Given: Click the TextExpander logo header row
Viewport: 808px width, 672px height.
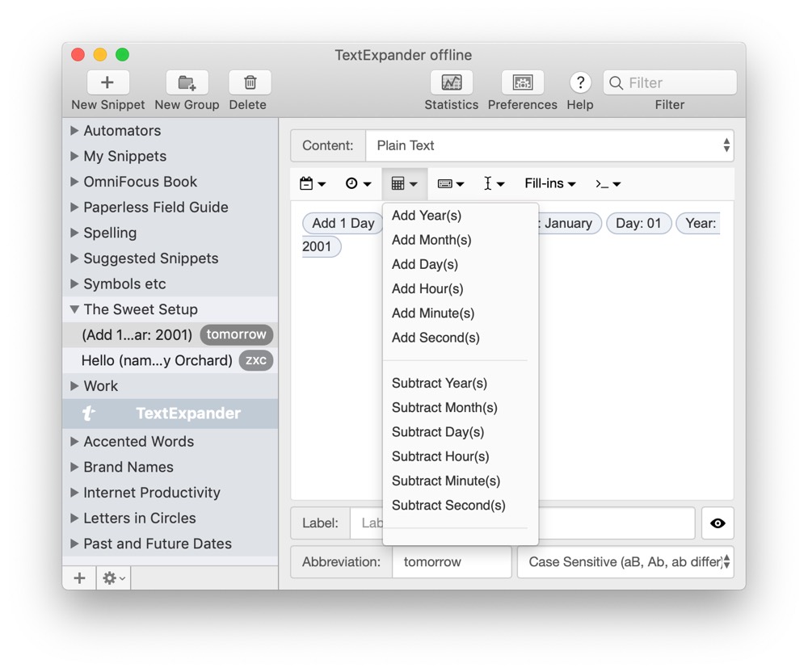Looking at the screenshot, I should click(x=170, y=413).
